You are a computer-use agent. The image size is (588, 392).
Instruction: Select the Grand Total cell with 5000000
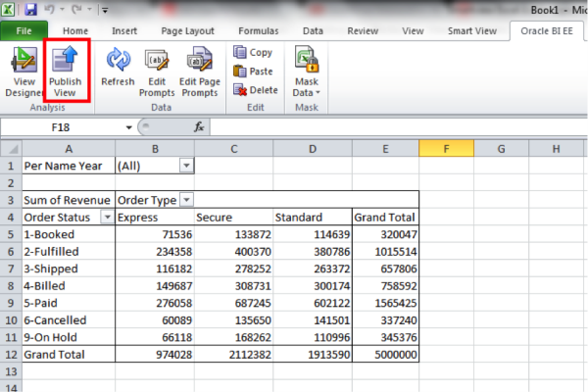[x=385, y=353]
